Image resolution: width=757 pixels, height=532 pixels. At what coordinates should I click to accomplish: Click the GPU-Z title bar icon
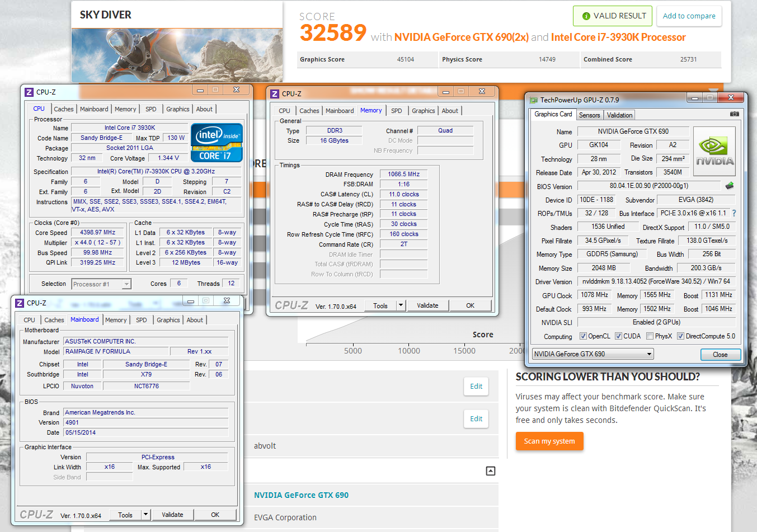click(x=534, y=100)
